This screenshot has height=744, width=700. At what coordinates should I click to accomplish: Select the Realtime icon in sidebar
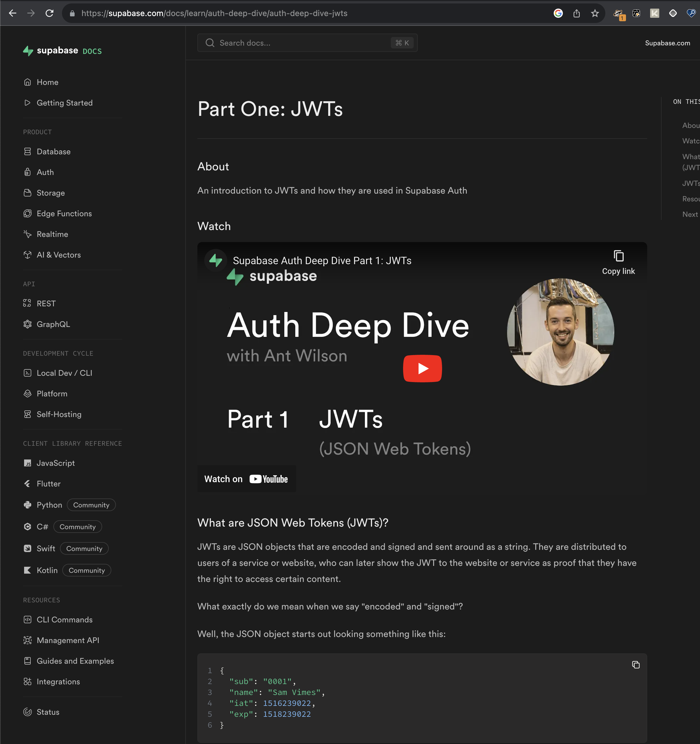point(28,234)
